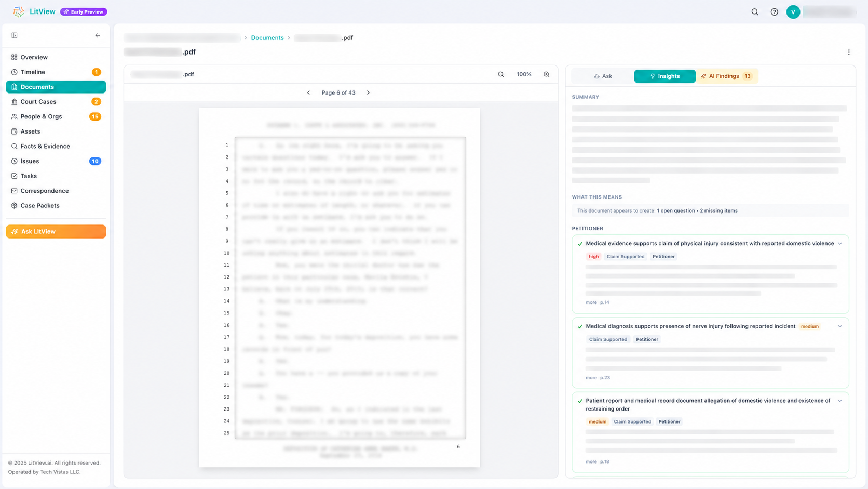The height and width of the screenshot is (489, 868).
Task: Open the help question mark icon
Action: 774,12
